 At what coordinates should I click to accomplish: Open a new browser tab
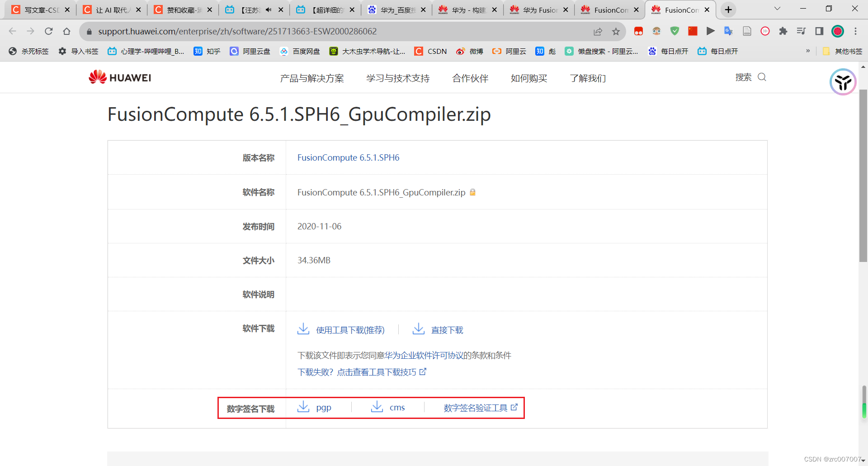(x=728, y=10)
